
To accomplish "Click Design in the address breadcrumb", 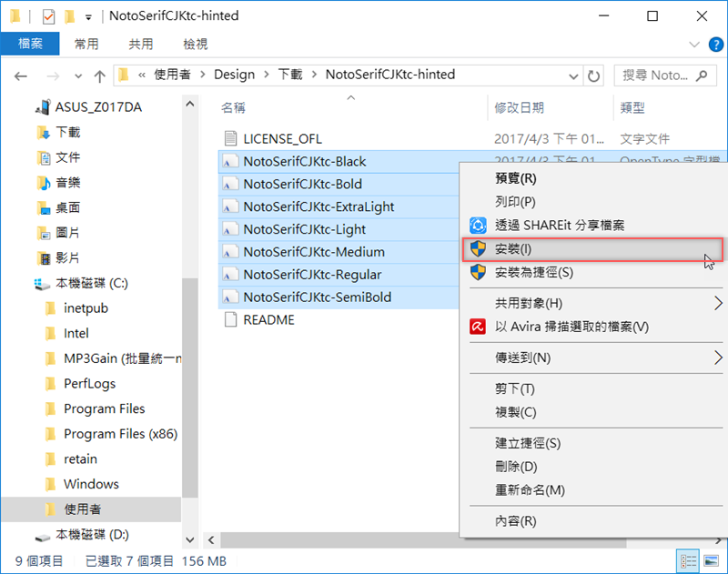I will click(x=234, y=75).
